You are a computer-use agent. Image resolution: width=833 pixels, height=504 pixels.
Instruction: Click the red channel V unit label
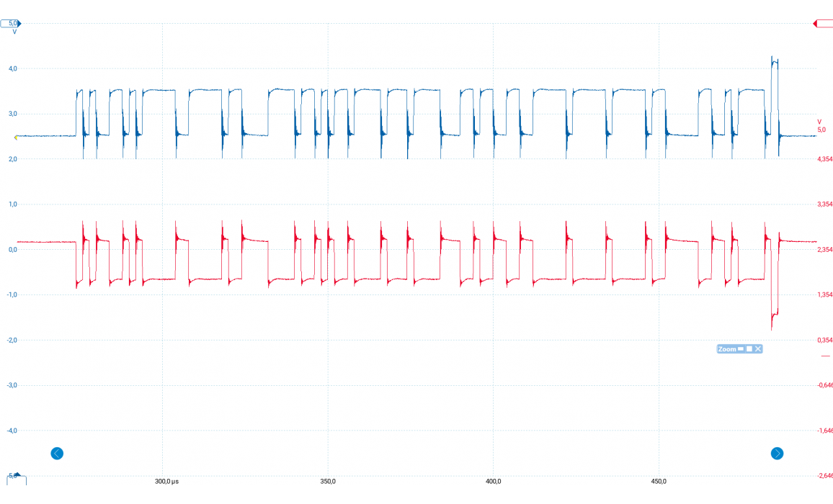[x=819, y=122]
